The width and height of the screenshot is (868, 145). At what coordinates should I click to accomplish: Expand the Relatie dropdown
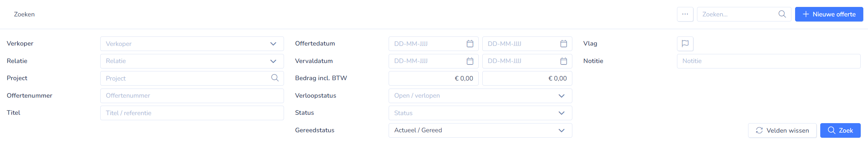(x=192, y=61)
